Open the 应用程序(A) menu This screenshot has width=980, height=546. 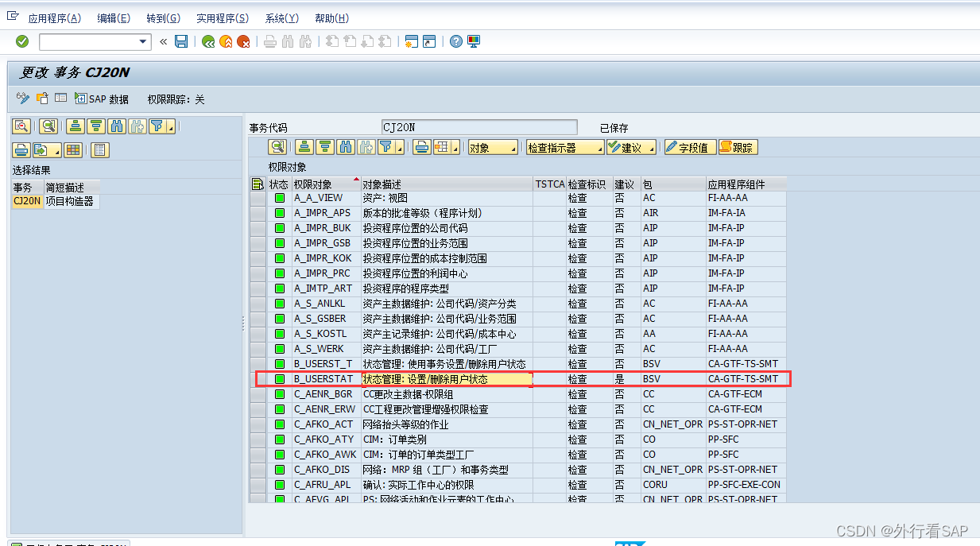(x=54, y=18)
